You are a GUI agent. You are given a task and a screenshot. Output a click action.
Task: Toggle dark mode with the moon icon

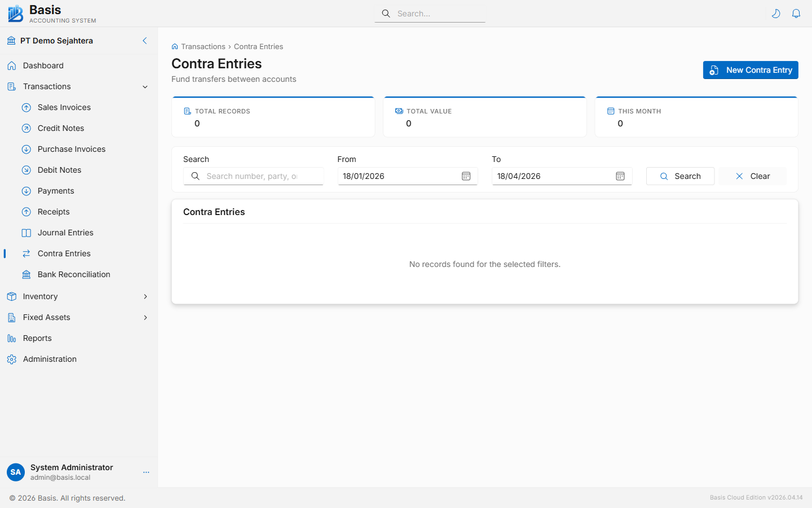[776, 14]
